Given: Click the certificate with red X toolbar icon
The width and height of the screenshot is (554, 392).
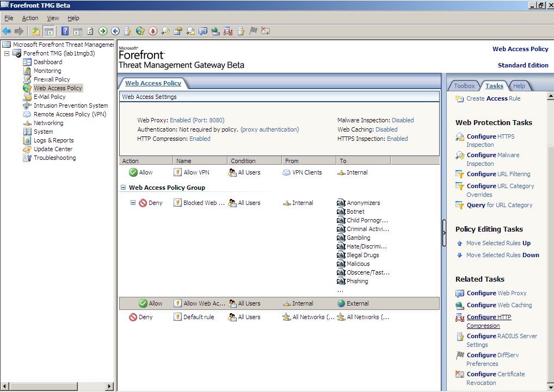Looking at the screenshot, I should 266,31.
